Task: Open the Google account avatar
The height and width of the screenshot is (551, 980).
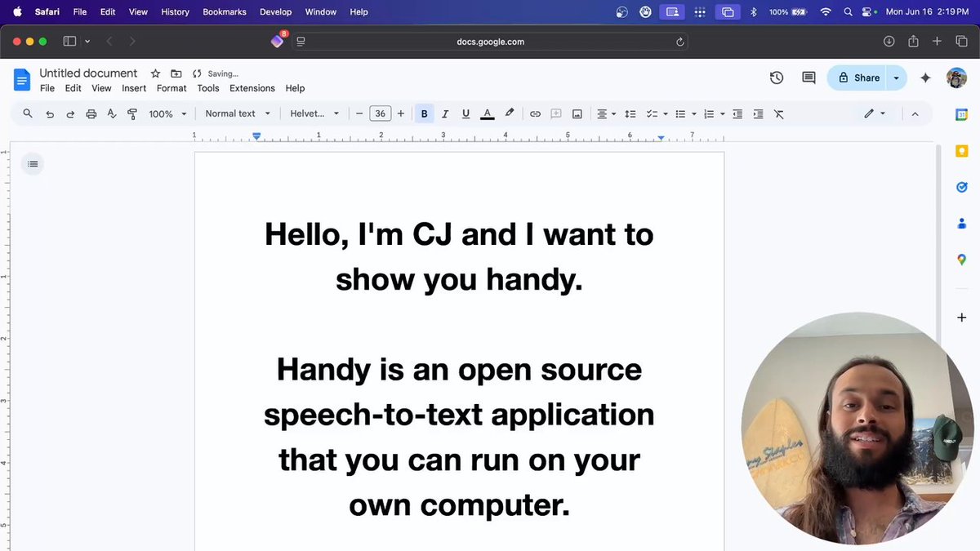Action: [x=956, y=78]
